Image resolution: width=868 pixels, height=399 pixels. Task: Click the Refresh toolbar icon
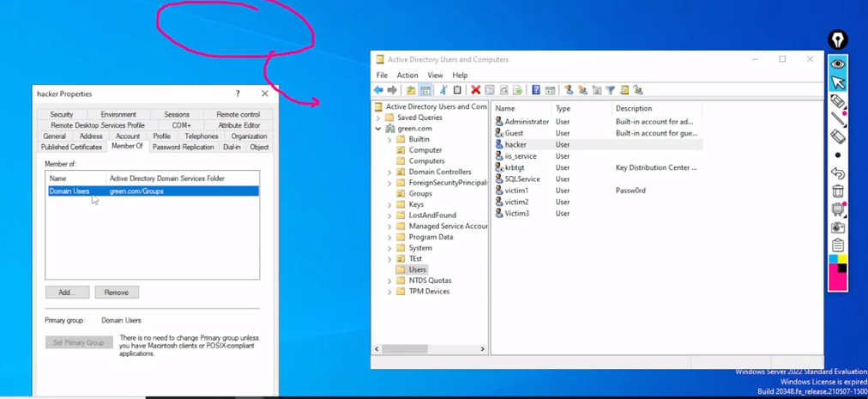[x=503, y=90]
